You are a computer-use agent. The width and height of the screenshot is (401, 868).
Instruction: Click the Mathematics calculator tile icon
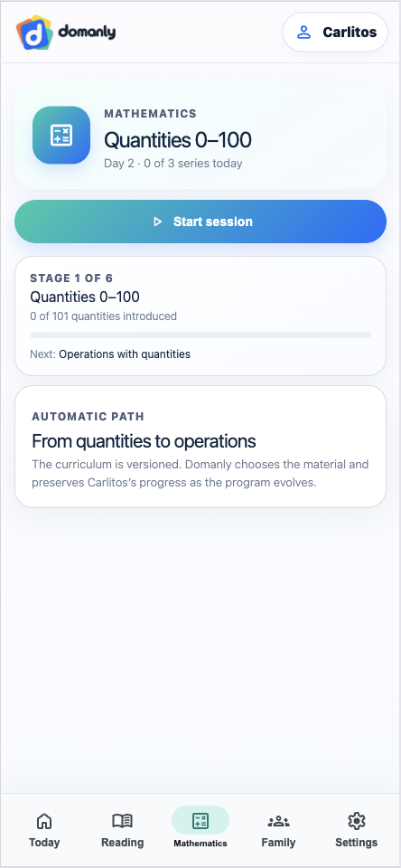pos(61,135)
